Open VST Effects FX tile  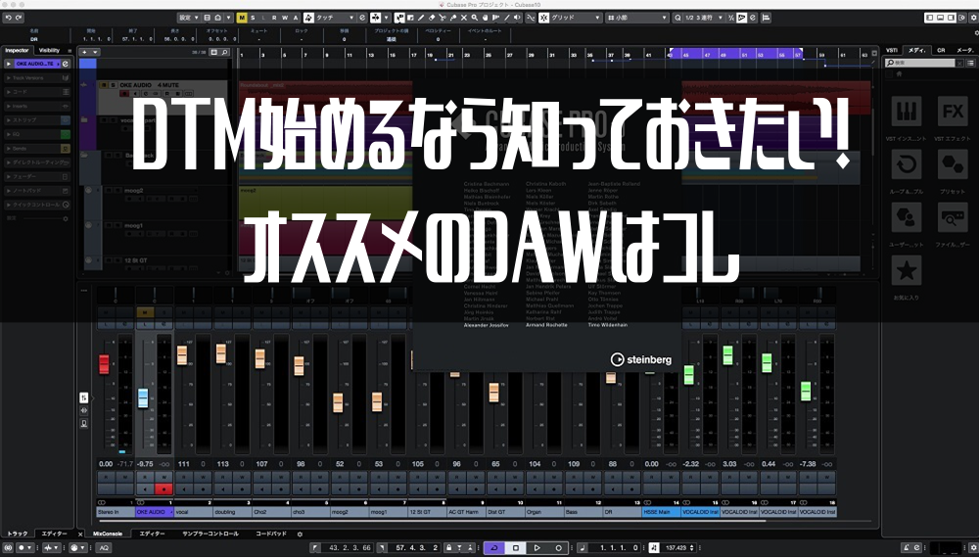point(953,113)
